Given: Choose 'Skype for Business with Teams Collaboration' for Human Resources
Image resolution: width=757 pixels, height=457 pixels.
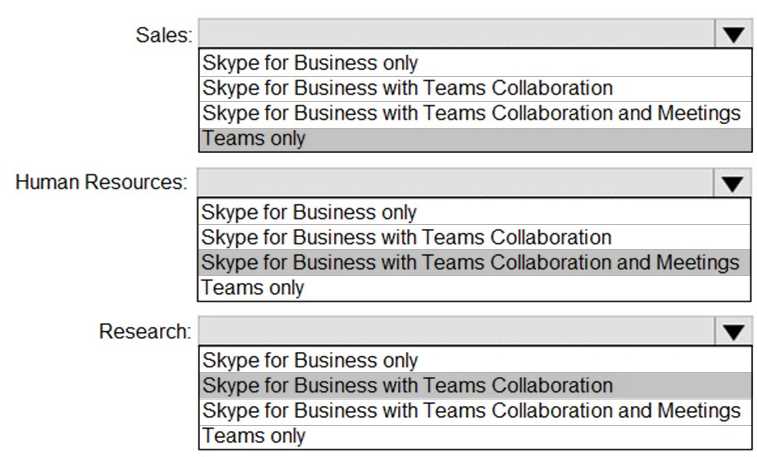Looking at the screenshot, I should [407, 237].
